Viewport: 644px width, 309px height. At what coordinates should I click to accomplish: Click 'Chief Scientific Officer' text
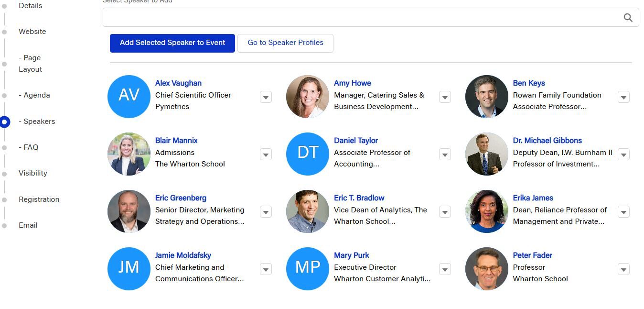tap(193, 95)
